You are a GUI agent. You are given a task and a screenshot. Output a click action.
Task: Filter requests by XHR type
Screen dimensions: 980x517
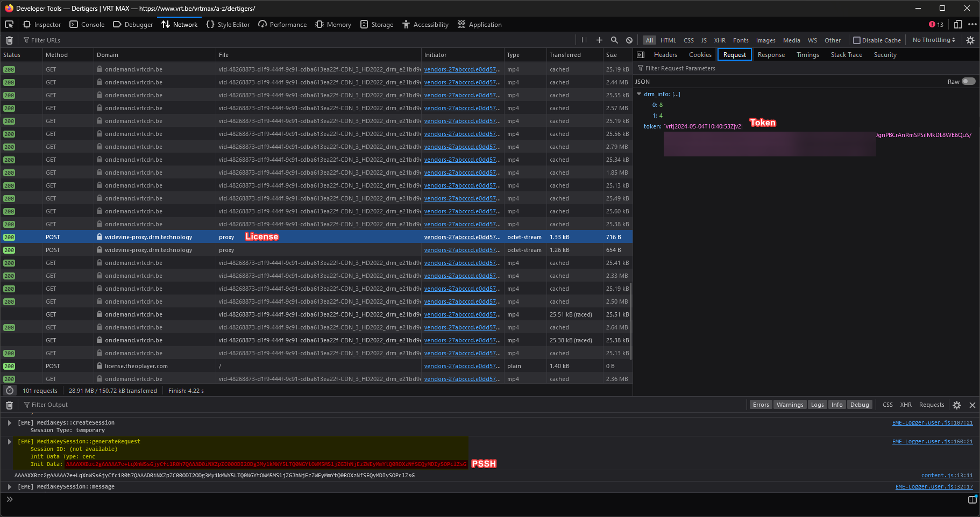[720, 40]
